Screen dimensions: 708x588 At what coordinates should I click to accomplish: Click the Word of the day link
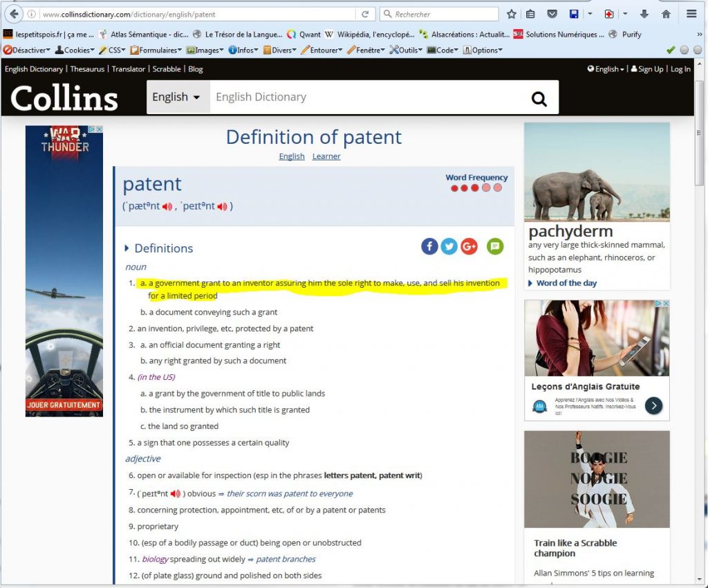pos(566,283)
